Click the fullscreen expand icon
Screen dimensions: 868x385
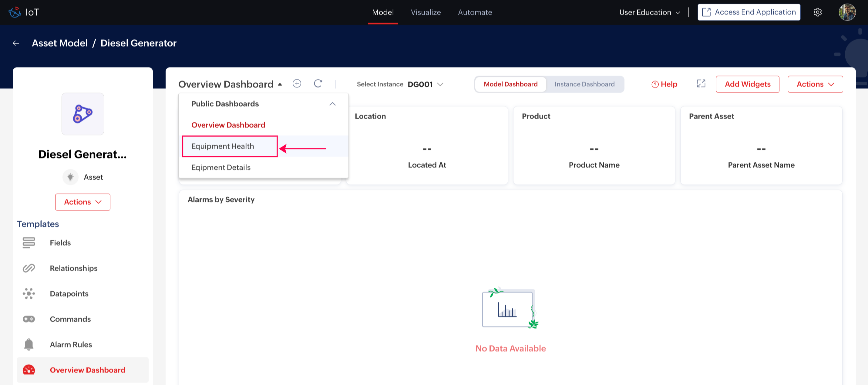(701, 84)
